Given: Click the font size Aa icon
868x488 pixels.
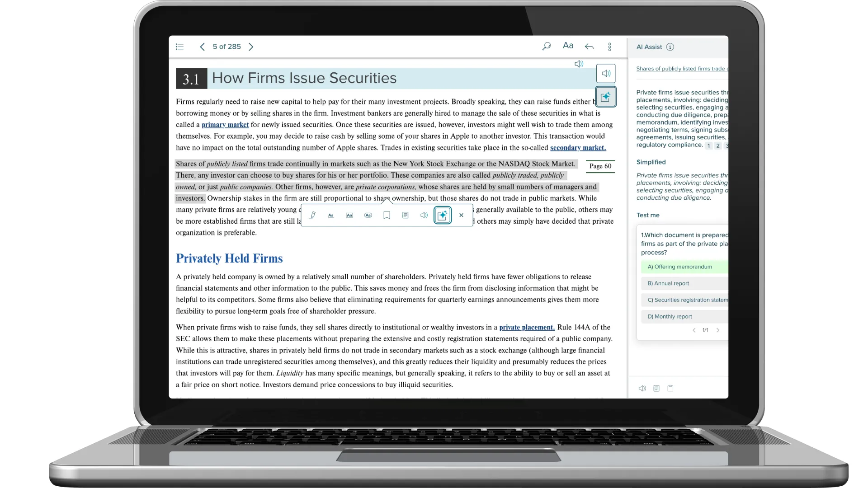Looking at the screenshot, I should coord(567,46).
